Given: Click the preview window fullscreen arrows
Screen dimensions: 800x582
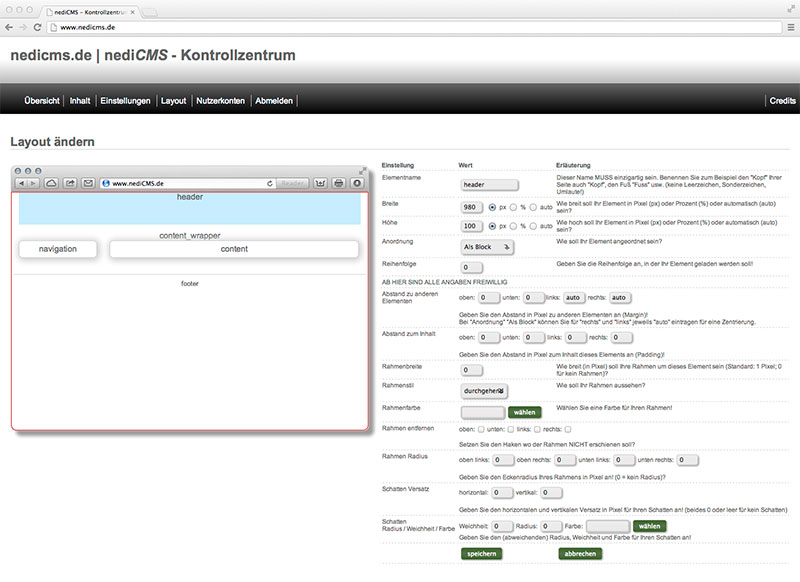Looking at the screenshot, I should click(x=363, y=171).
